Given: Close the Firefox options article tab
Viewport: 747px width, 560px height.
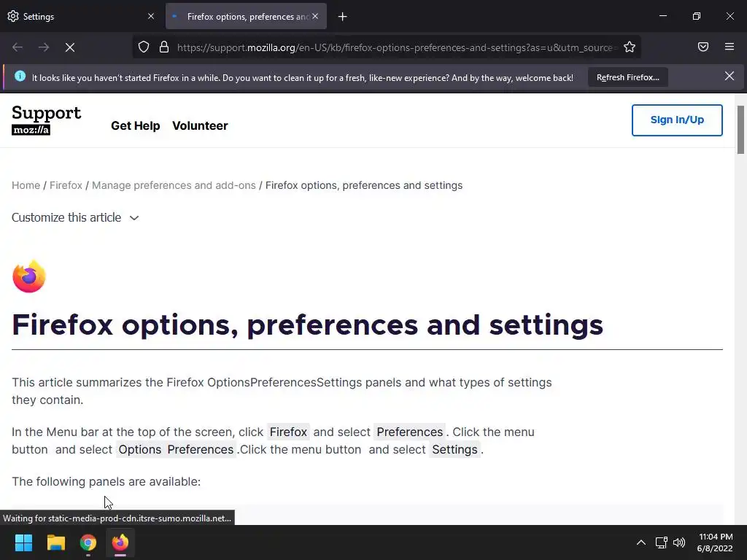Looking at the screenshot, I should click(315, 16).
